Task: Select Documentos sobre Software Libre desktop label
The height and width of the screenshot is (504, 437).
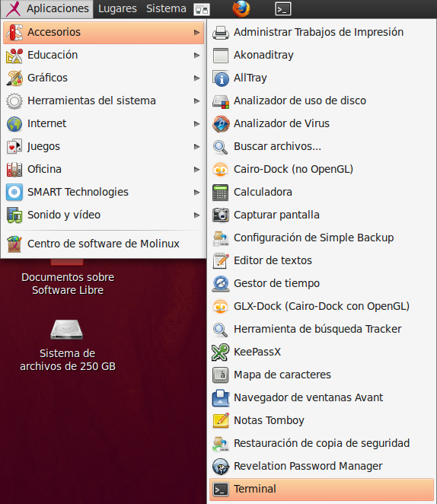Action: pos(68,283)
